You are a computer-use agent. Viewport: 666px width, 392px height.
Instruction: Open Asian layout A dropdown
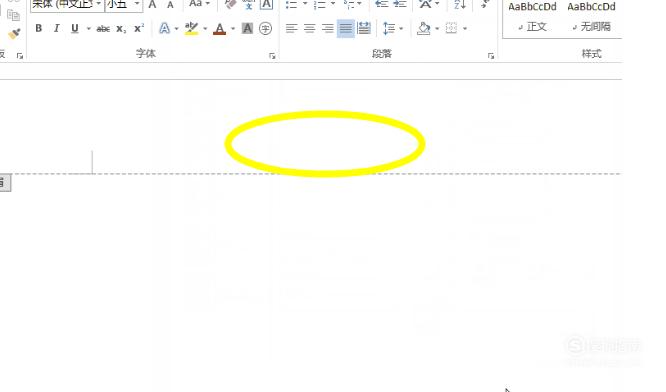tap(428, 4)
